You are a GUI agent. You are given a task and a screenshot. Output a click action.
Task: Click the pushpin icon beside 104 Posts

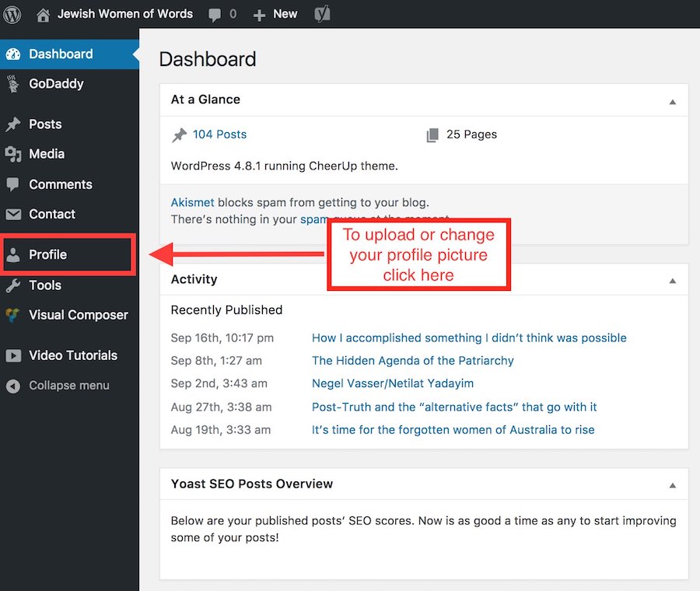pyautogui.click(x=180, y=135)
